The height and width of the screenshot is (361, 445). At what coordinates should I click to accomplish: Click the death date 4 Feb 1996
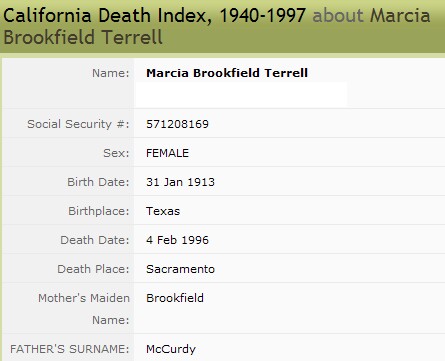177,240
